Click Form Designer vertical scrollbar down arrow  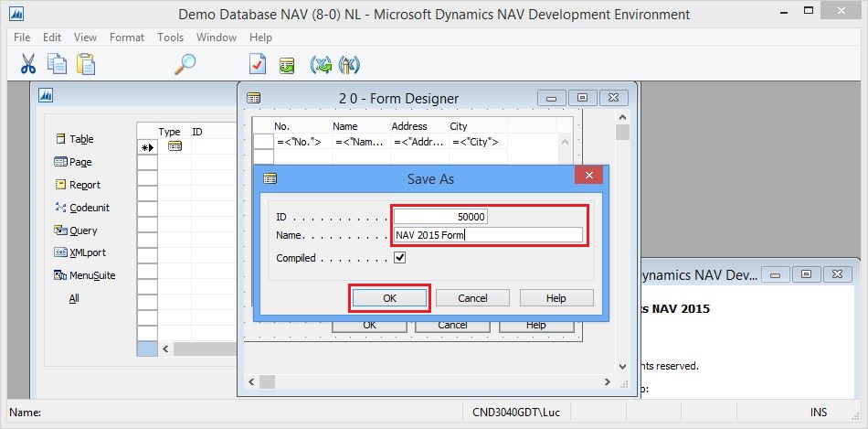point(622,367)
